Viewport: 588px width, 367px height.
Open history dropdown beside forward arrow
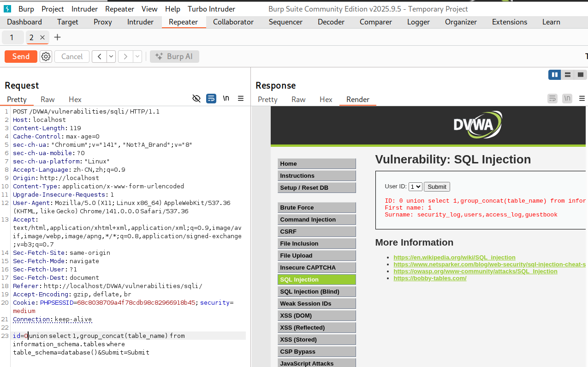(137, 56)
